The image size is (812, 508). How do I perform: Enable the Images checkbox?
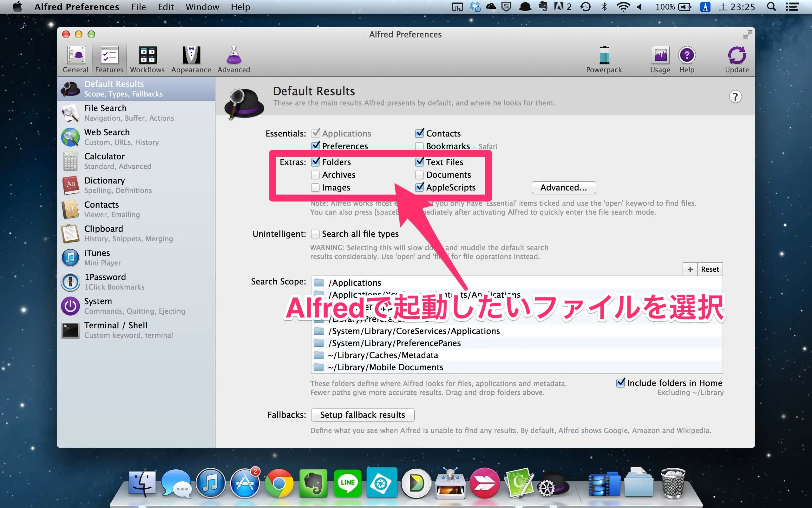315,187
